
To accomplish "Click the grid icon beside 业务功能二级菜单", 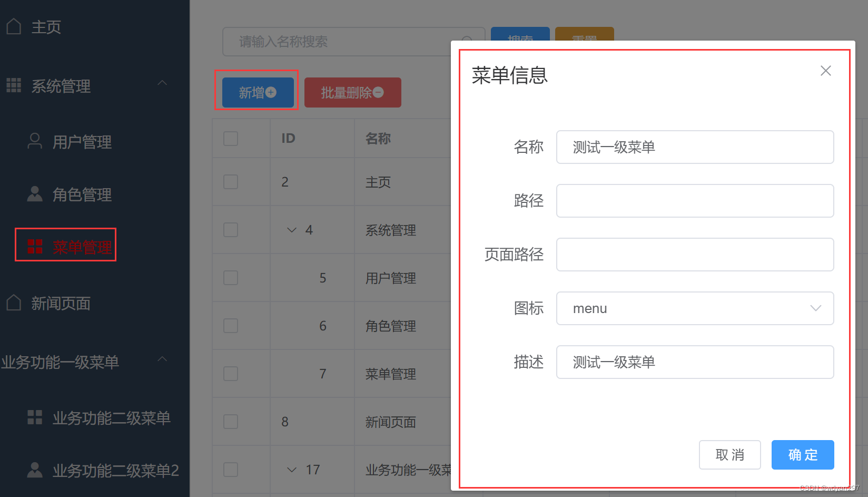I will pos(34,417).
